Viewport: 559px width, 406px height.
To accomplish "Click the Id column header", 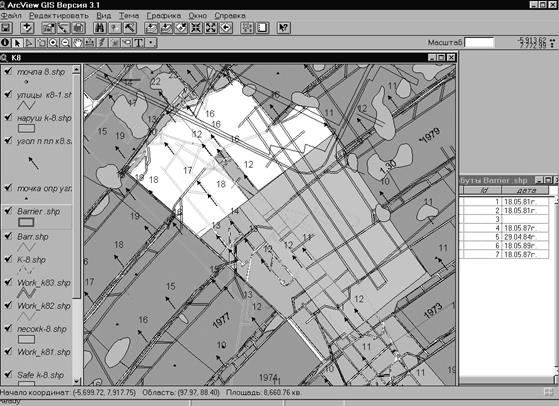I will 482,190.
